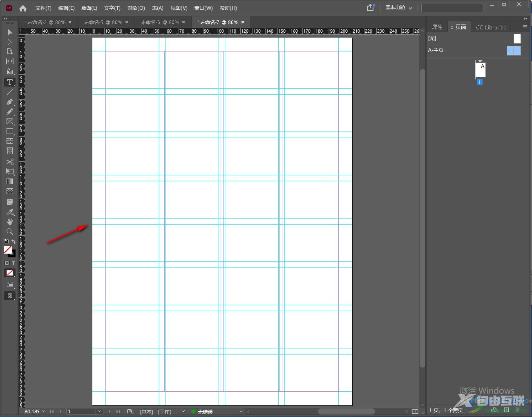532x417 pixels.
Task: Select the Pen tool
Action: 10,102
